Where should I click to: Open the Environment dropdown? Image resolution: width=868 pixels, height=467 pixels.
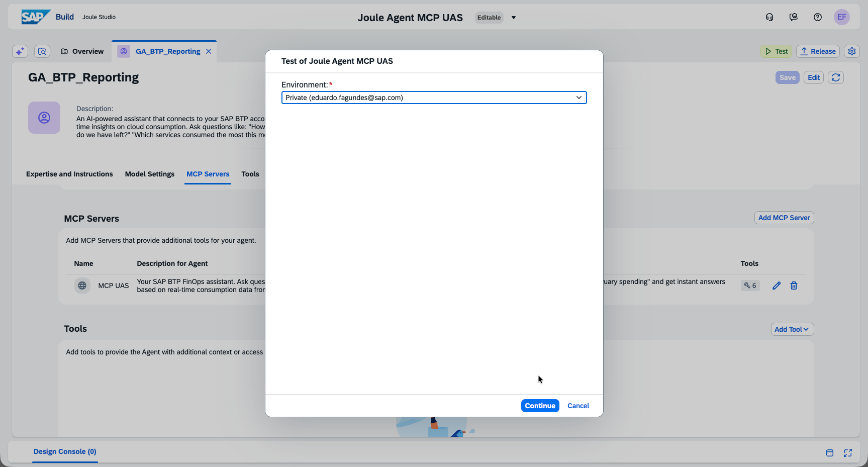434,98
